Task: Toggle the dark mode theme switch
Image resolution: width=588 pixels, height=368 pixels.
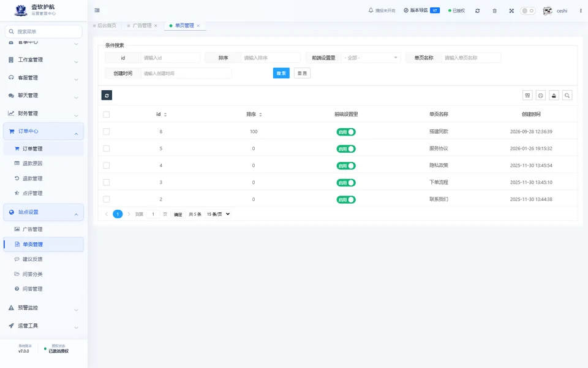Action: pos(527,11)
